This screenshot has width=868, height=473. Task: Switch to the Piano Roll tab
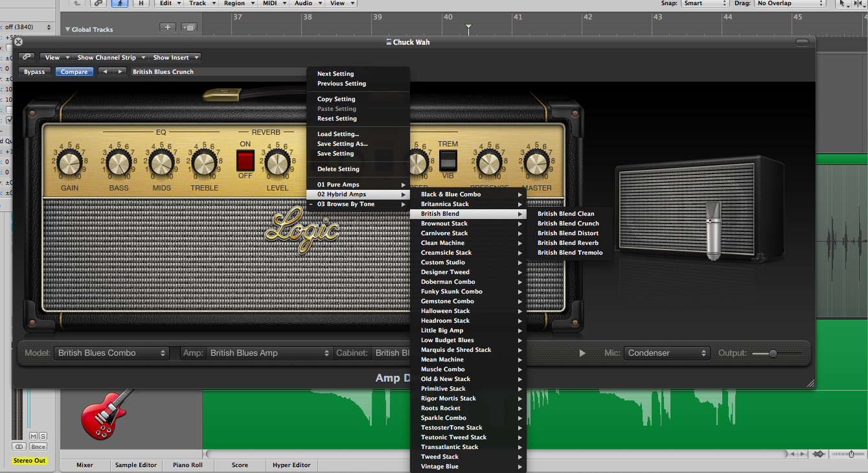[187, 465]
